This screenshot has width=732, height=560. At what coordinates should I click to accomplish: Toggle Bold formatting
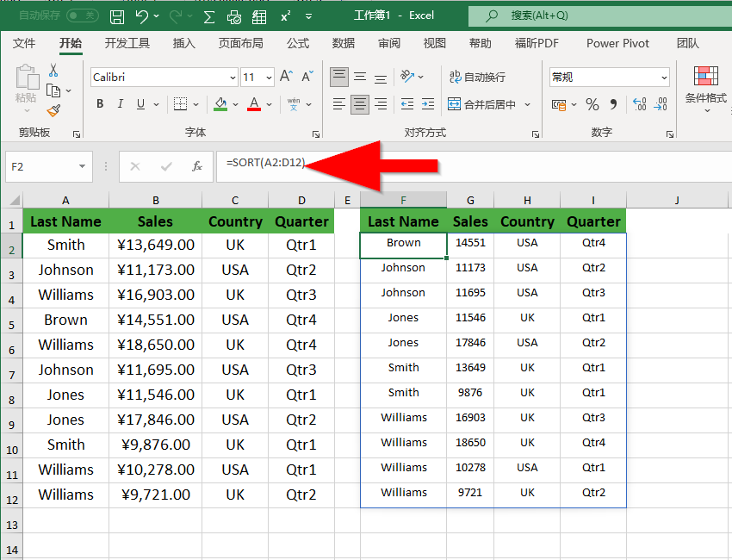[x=100, y=104]
